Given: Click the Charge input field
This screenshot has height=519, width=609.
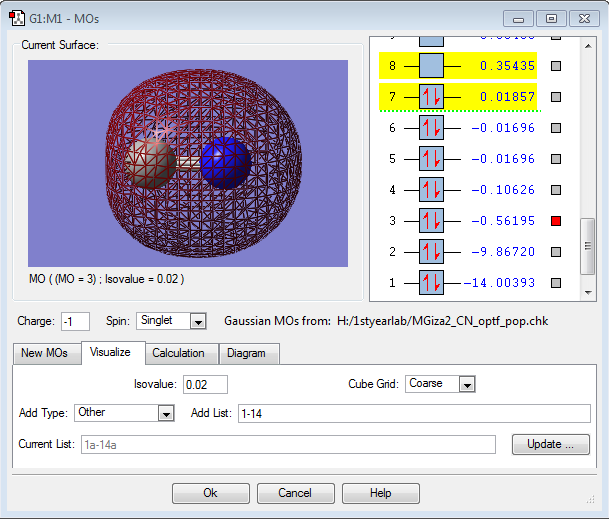Looking at the screenshot, I should 75,322.
